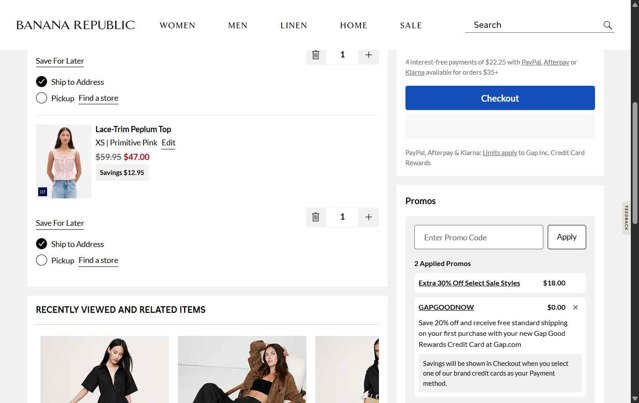Focus the Enter Promo Code field
The height and width of the screenshot is (403, 639).
point(478,237)
